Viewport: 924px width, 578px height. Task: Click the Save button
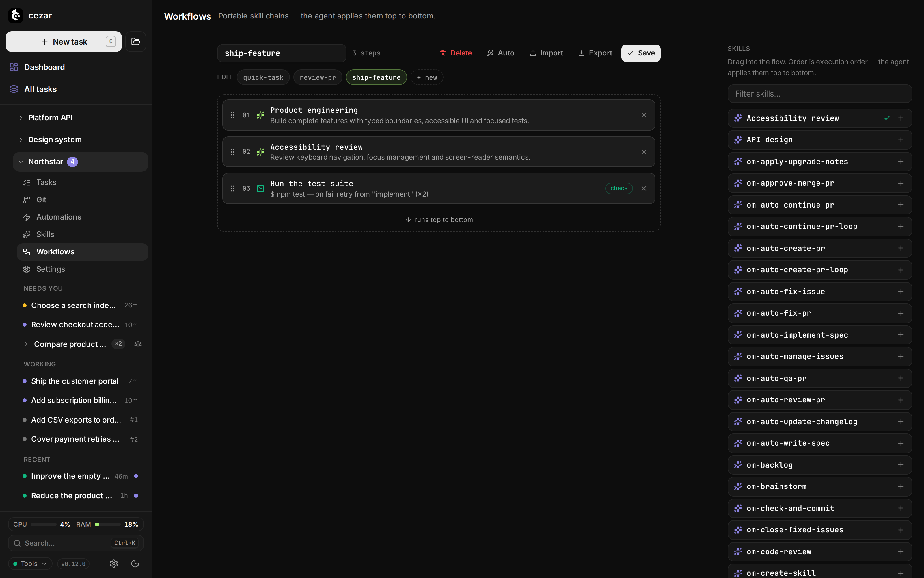pos(641,53)
